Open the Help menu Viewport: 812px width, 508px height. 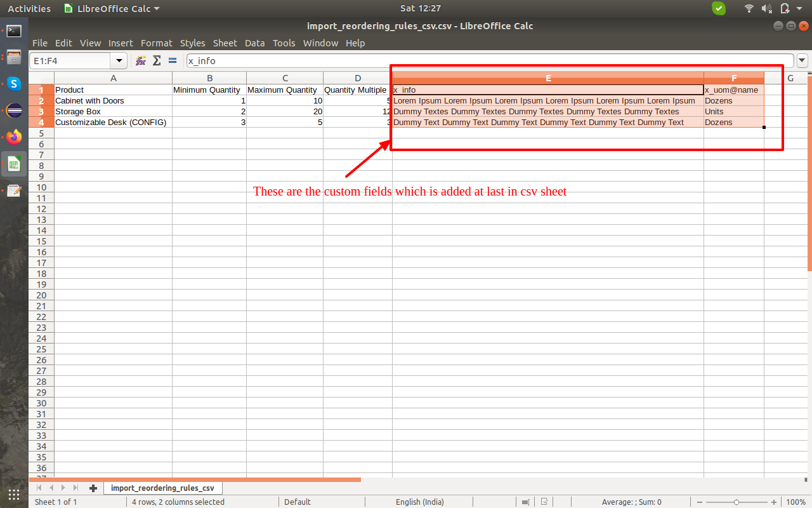click(355, 43)
